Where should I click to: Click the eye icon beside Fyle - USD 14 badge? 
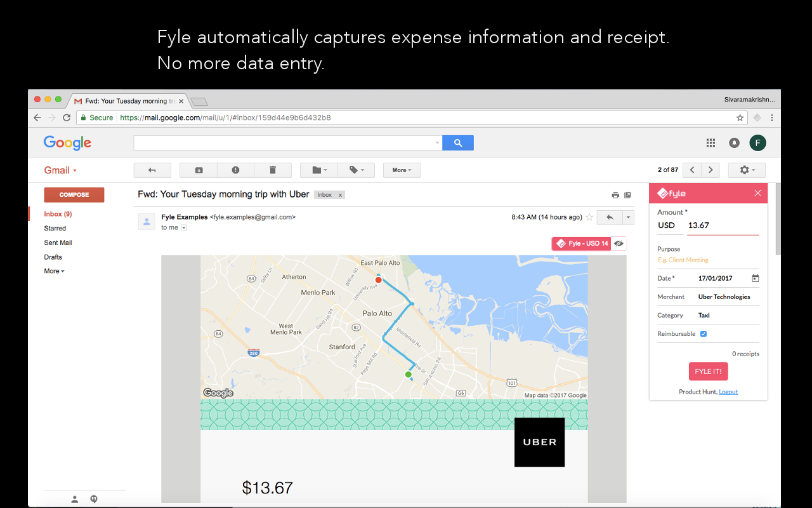619,243
